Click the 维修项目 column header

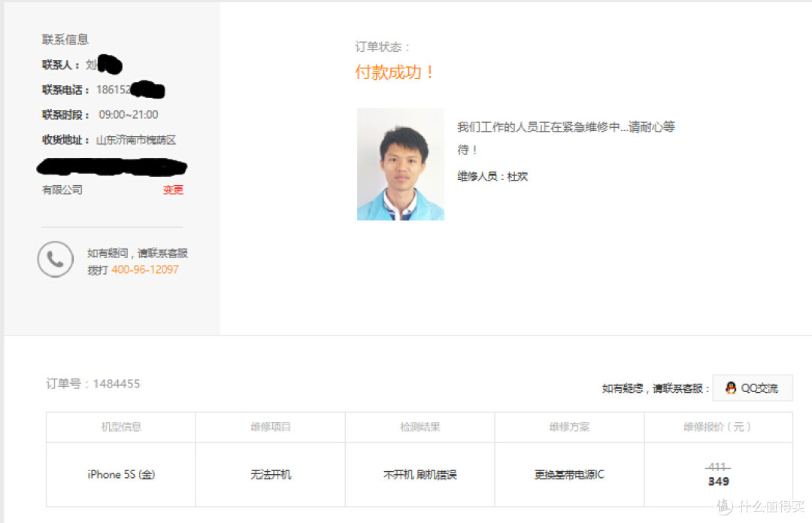[271, 427]
